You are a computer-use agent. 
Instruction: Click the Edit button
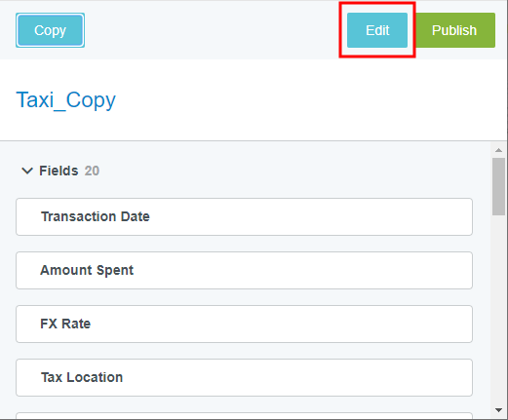[x=377, y=30]
